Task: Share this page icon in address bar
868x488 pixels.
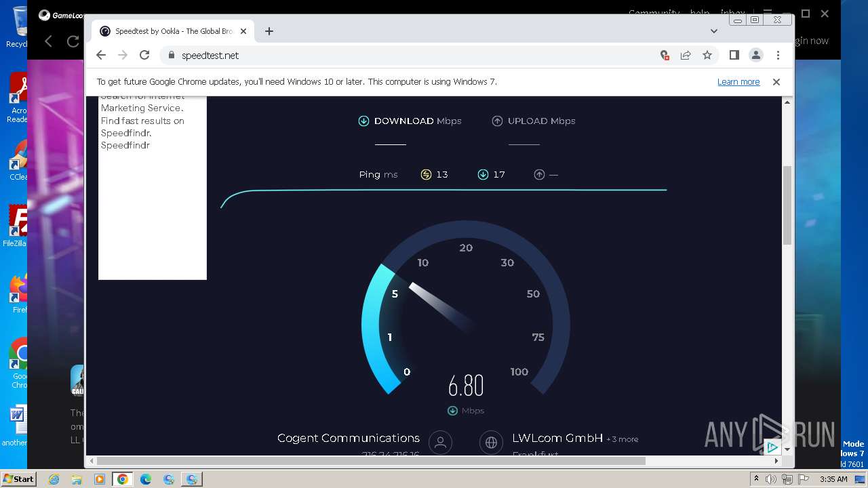Action: click(686, 56)
